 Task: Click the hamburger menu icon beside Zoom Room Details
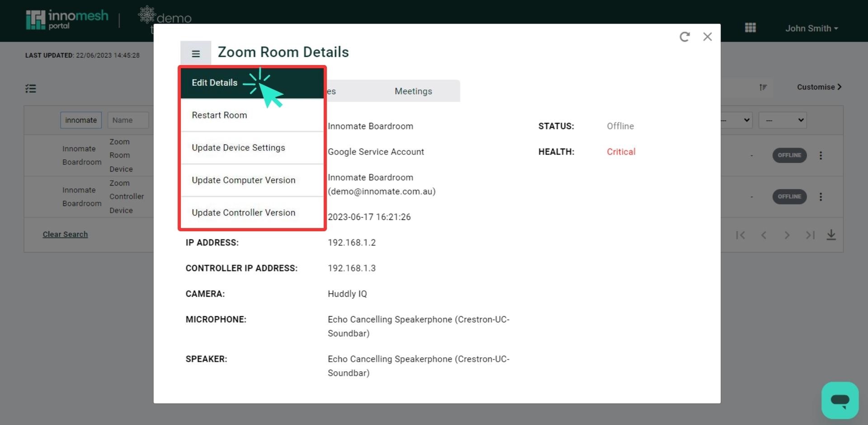click(196, 54)
